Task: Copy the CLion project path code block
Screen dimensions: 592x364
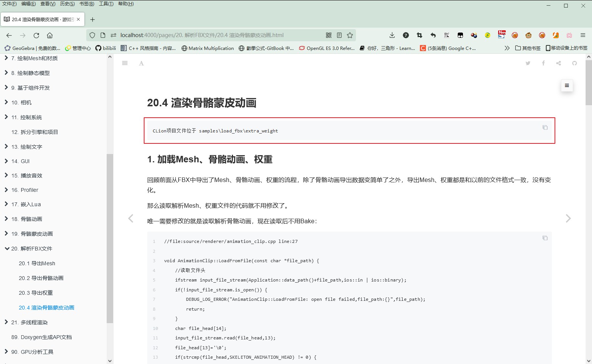Action: (x=545, y=128)
